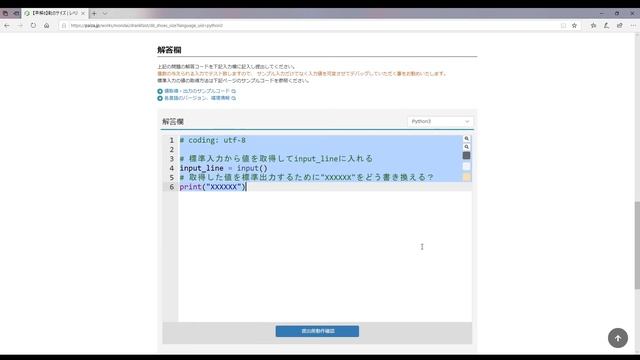Click the site info icon beside the URL

(64, 25)
